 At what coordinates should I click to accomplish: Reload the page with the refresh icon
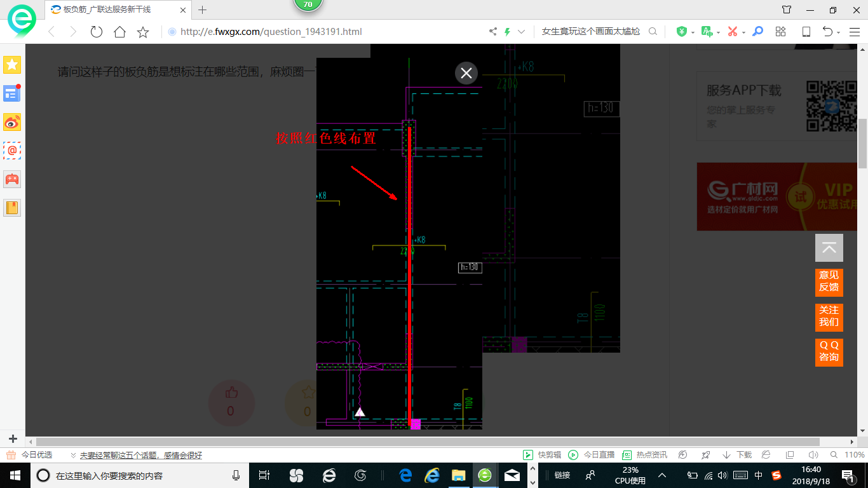coord(97,32)
